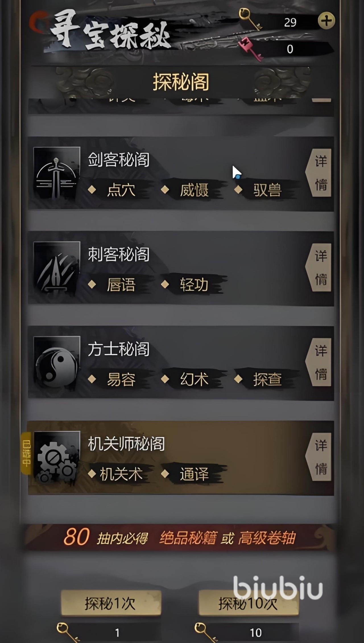
Task: Select the 探秘阁 header tab
Action: (181, 82)
